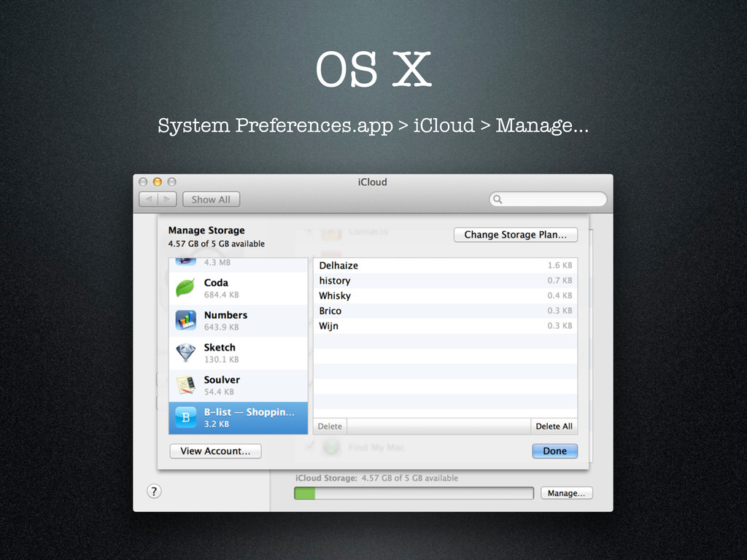This screenshot has width=747, height=560.
Task: Click the Delete All button
Action: click(x=554, y=426)
